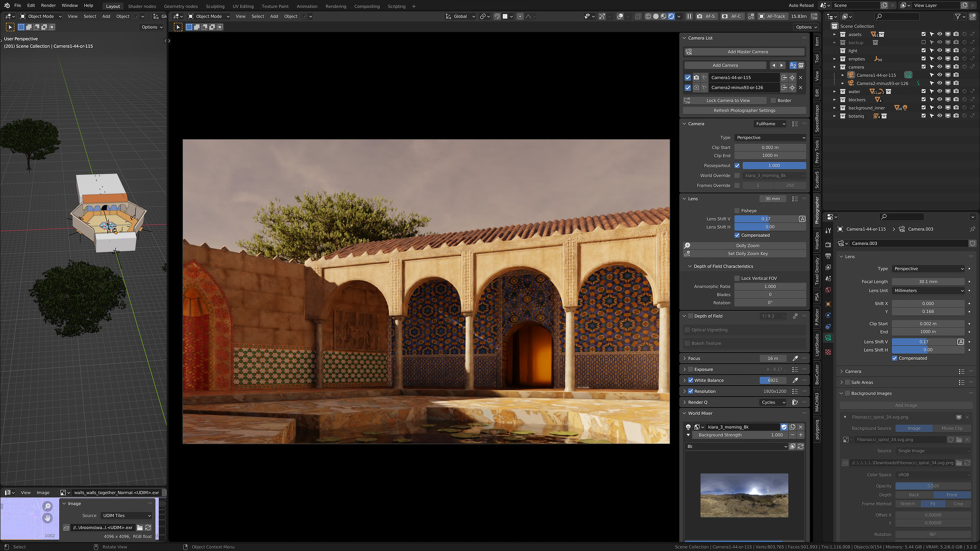Uncheck Camera1-44-or-115 checkbox in camera list

click(x=688, y=78)
